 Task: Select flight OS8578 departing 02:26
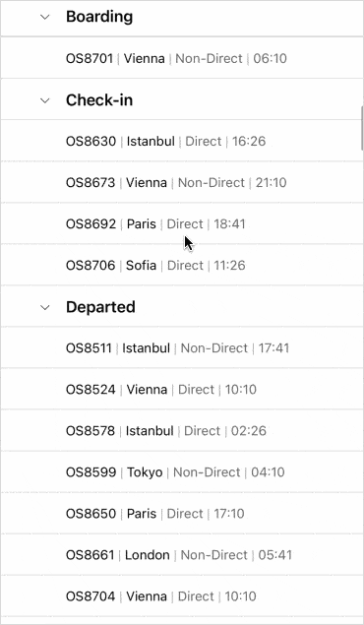coord(182,431)
